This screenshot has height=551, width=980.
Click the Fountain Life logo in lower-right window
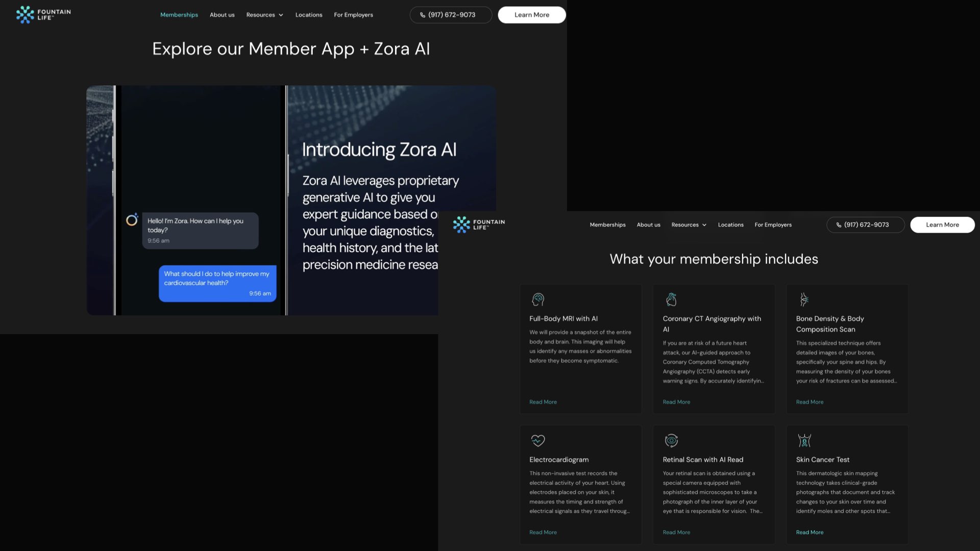479,224
